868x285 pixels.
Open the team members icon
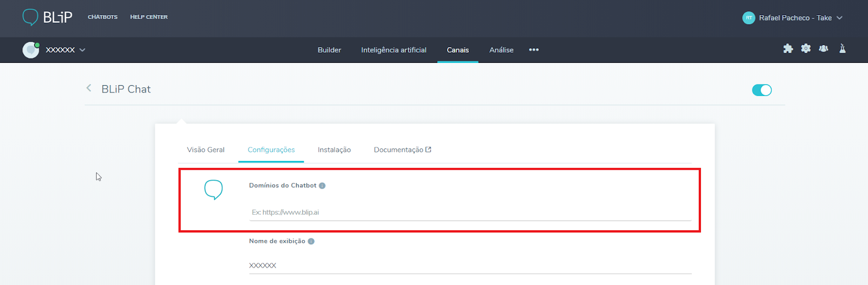click(x=824, y=49)
